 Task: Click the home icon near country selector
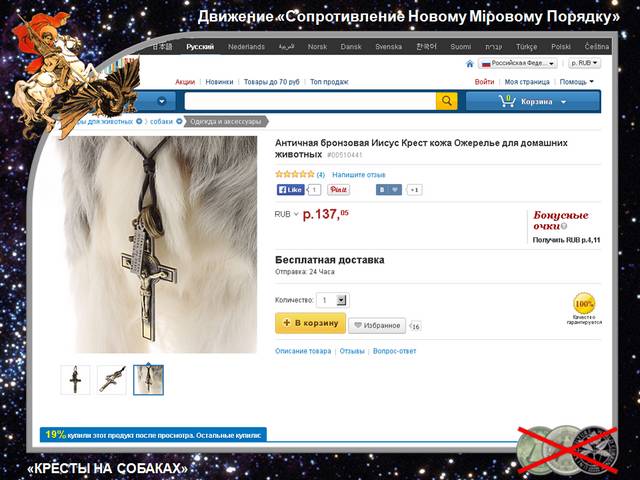pyautogui.click(x=470, y=64)
